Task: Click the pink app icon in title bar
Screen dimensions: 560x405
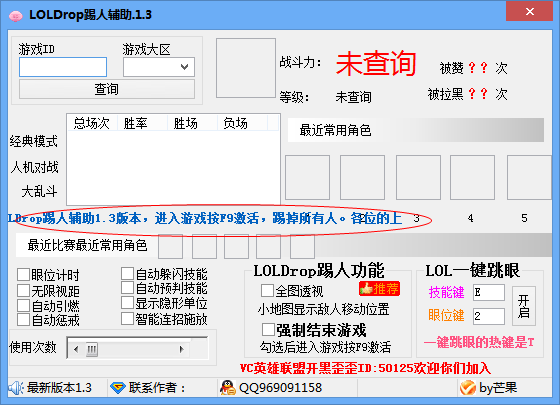Action: [15, 16]
